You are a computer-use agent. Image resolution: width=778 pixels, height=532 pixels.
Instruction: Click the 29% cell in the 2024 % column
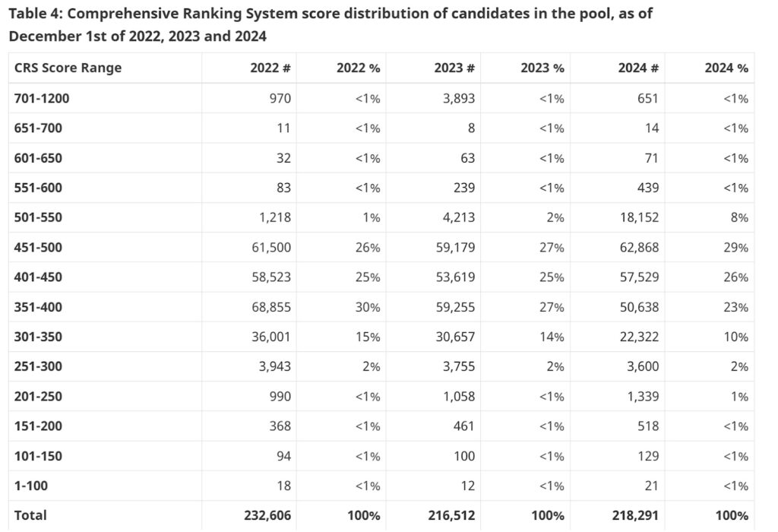pyautogui.click(x=736, y=247)
